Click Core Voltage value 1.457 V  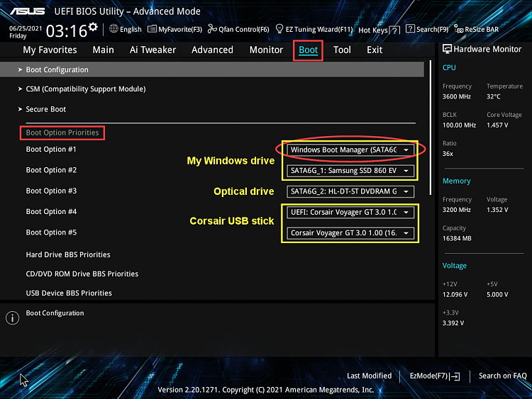pos(497,125)
